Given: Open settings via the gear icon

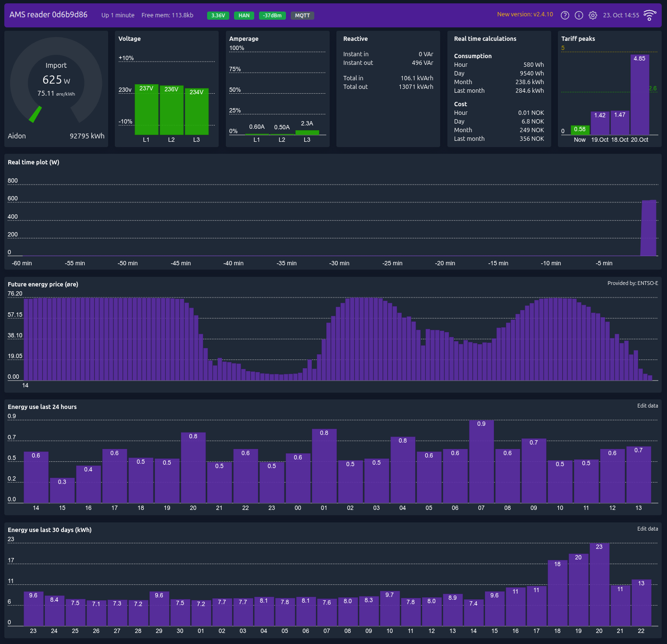Looking at the screenshot, I should pos(593,15).
